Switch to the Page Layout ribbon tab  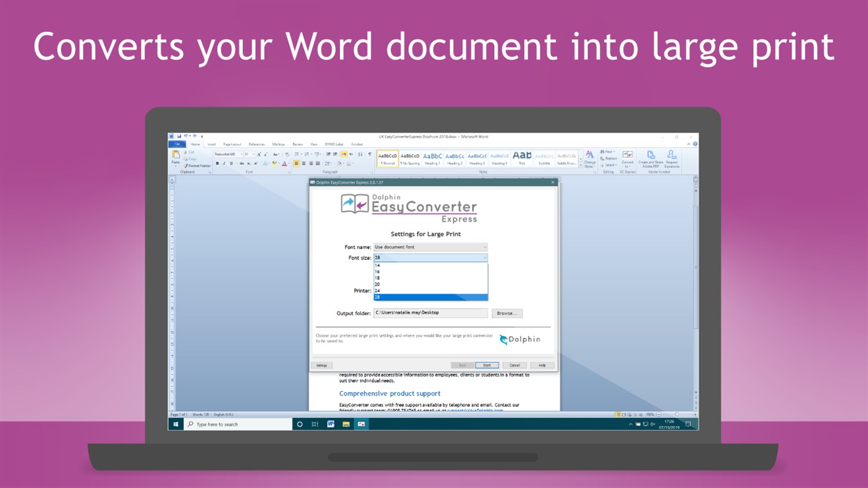pos(232,144)
